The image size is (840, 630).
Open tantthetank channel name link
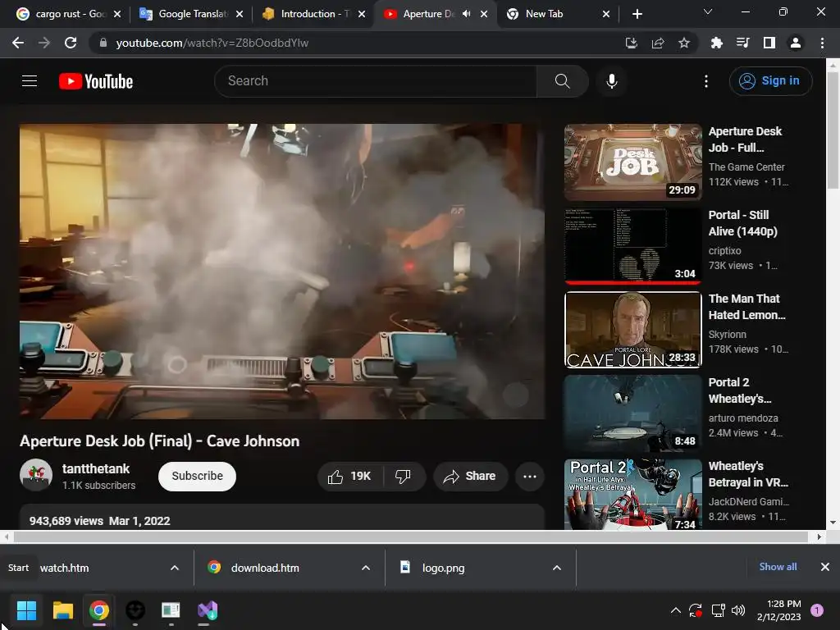tap(96, 468)
